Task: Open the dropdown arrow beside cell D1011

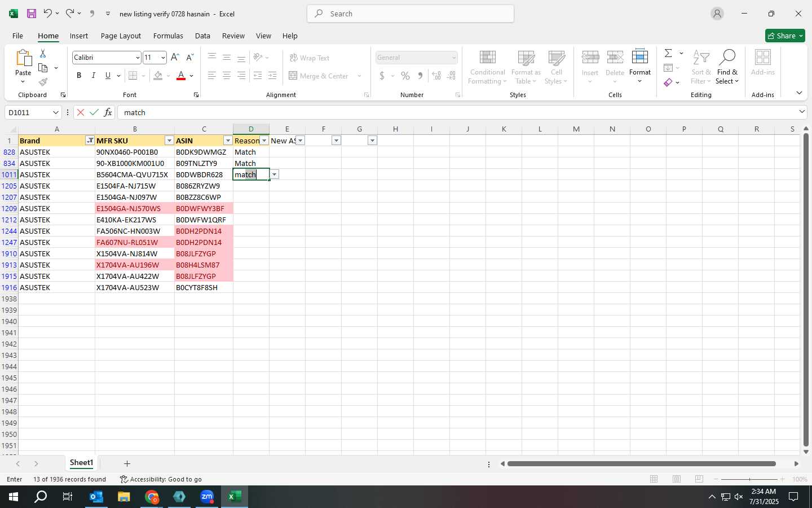Action: click(274, 174)
